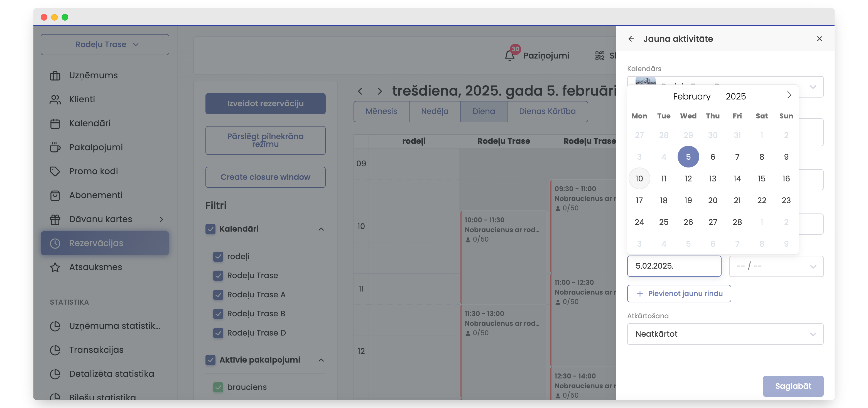Screen dimensions: 868x408
Task: Click the Klienti people icon
Action: 55,99
